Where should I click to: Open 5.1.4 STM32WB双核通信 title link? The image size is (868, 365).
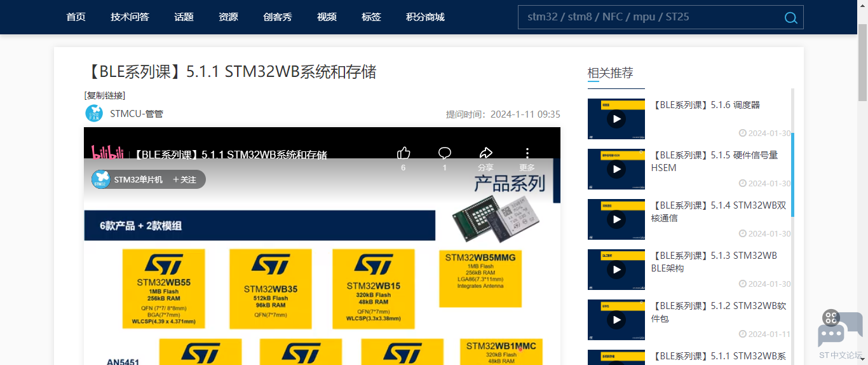[x=718, y=212]
